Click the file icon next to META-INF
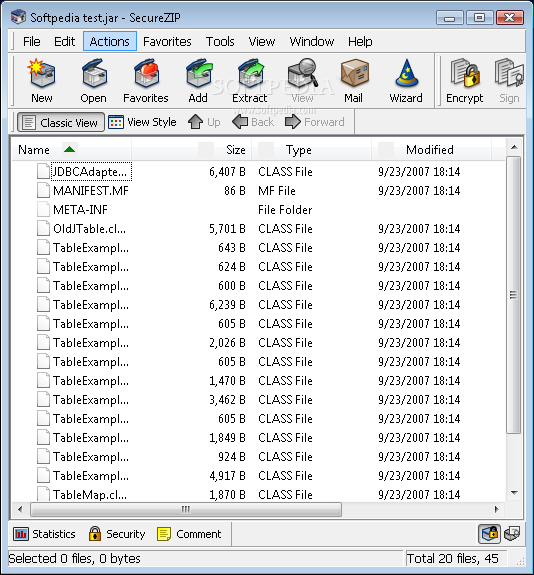The height and width of the screenshot is (575, 534). coord(43,210)
